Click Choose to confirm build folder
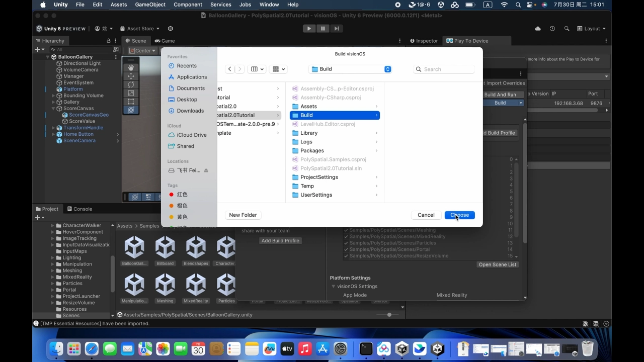 [x=459, y=215]
